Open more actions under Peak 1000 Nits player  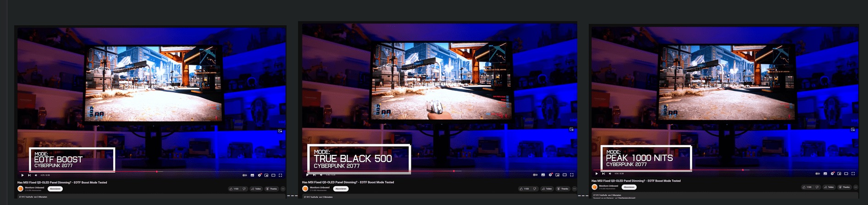click(x=856, y=187)
